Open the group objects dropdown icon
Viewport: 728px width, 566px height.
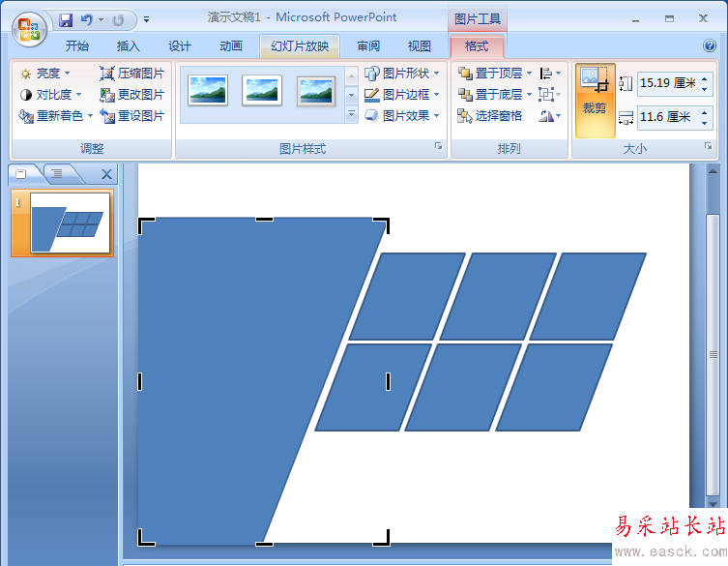(x=550, y=95)
